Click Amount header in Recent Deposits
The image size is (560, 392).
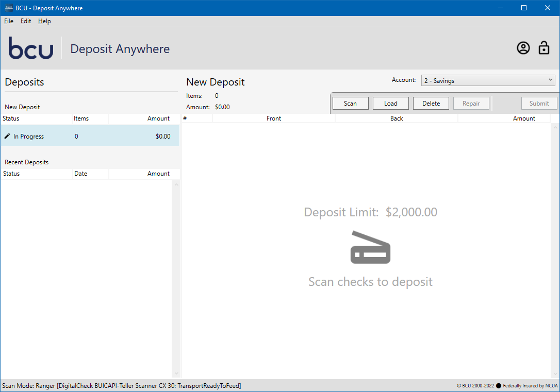tap(144, 174)
